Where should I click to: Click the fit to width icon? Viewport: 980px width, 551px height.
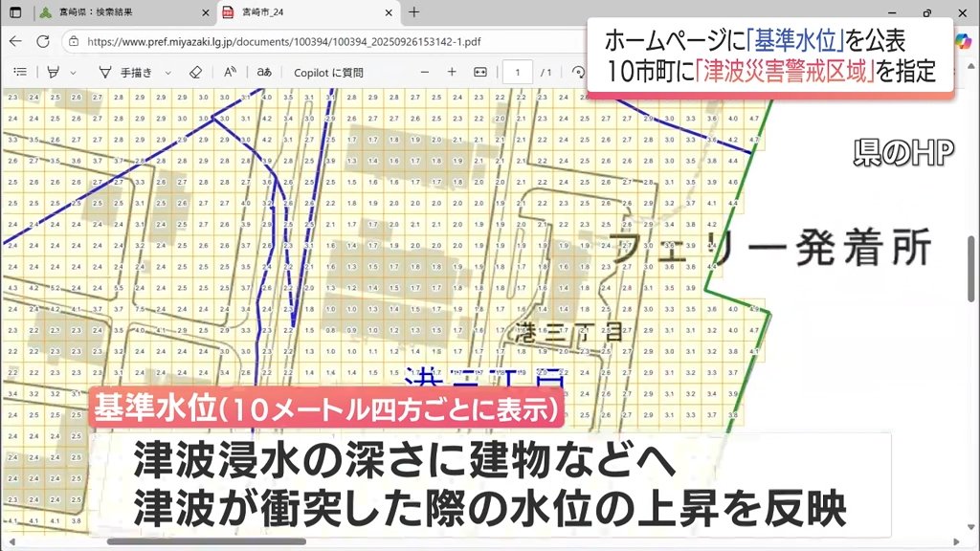pos(480,72)
